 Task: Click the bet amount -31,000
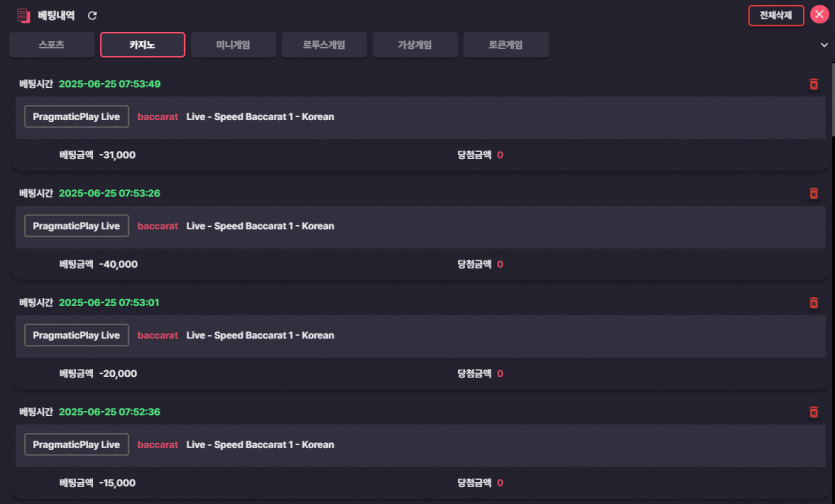tap(117, 155)
